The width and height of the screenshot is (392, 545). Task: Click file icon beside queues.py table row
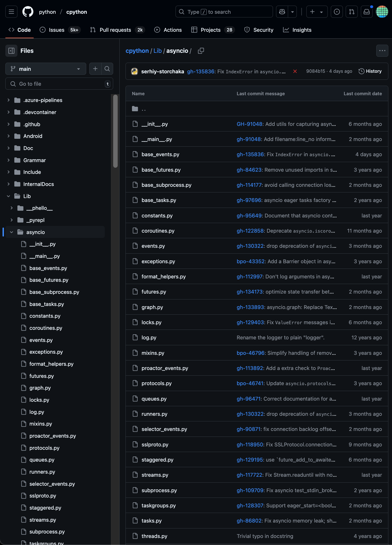click(x=135, y=399)
